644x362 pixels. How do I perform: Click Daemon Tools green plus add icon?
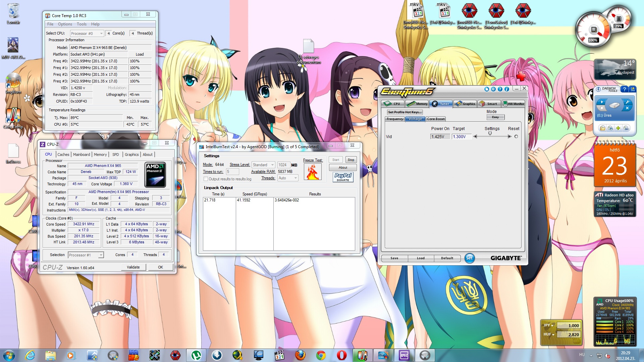coord(618,128)
